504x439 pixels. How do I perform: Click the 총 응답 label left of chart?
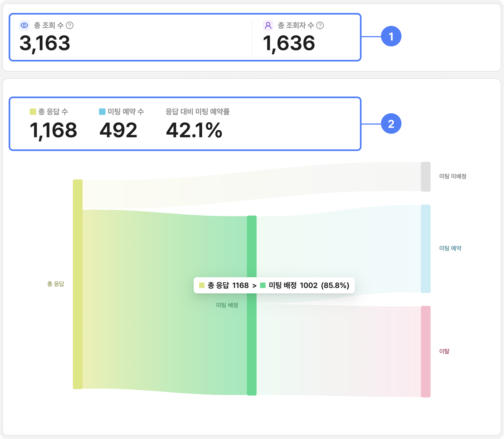click(x=56, y=284)
